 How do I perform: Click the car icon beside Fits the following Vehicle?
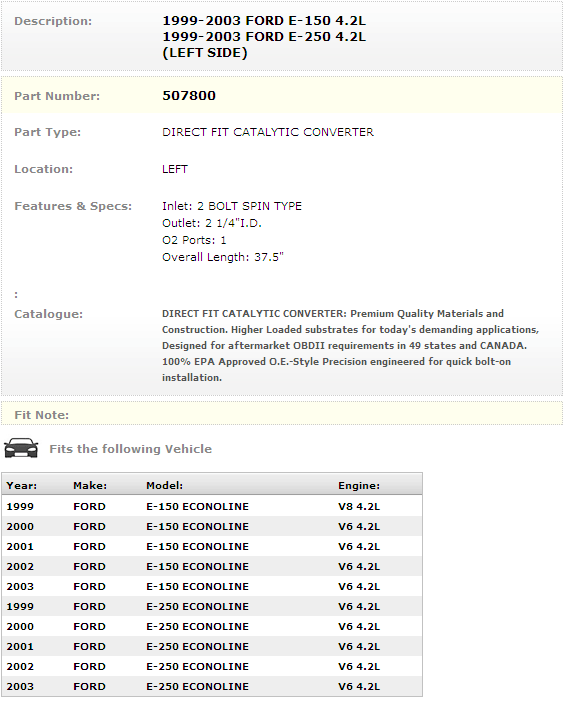(x=21, y=448)
